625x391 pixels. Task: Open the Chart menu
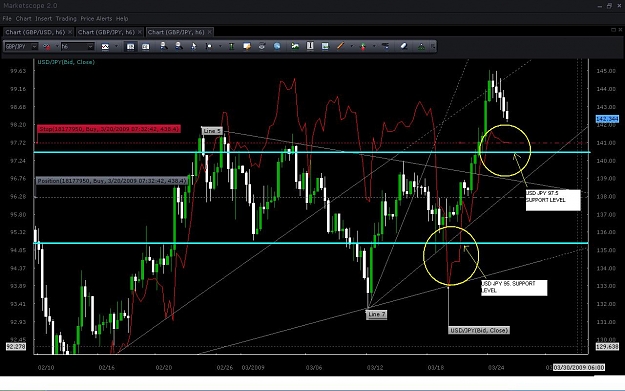[24, 19]
